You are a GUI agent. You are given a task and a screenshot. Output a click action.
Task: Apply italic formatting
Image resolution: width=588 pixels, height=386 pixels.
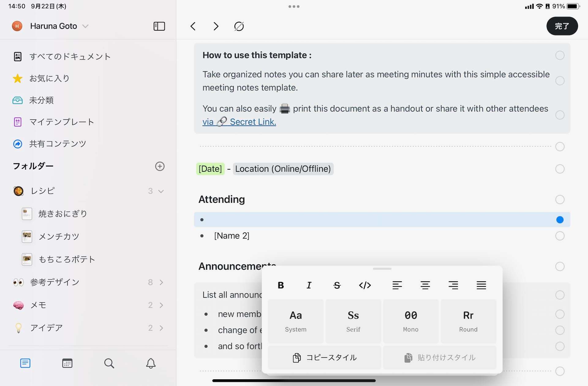(309, 285)
